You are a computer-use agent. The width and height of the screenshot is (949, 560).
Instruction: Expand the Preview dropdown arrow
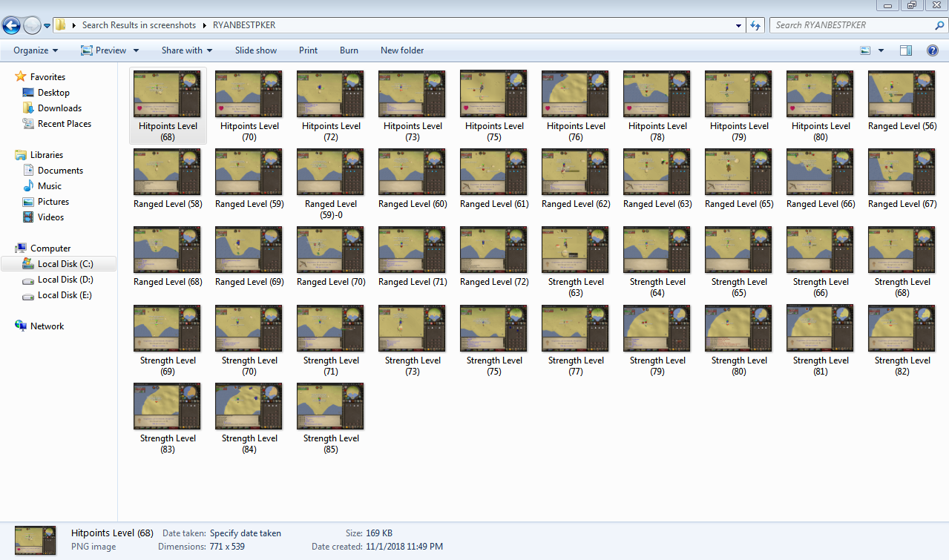(136, 50)
